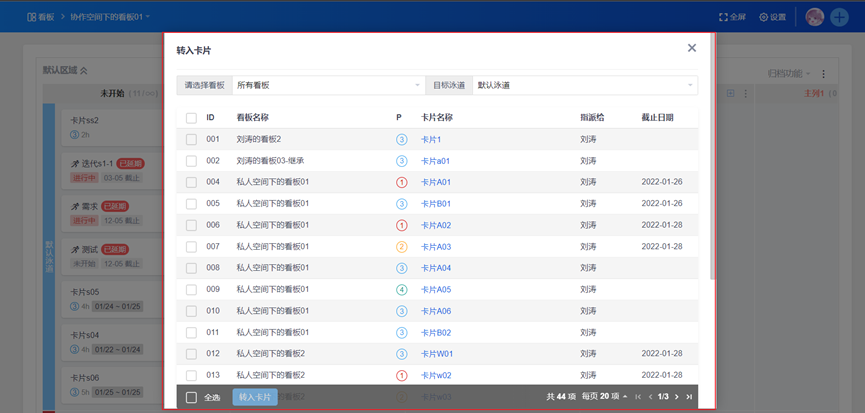Screen dimensions: 865x413
Task: Close the 转入卡片 dialog
Action: tap(692, 48)
